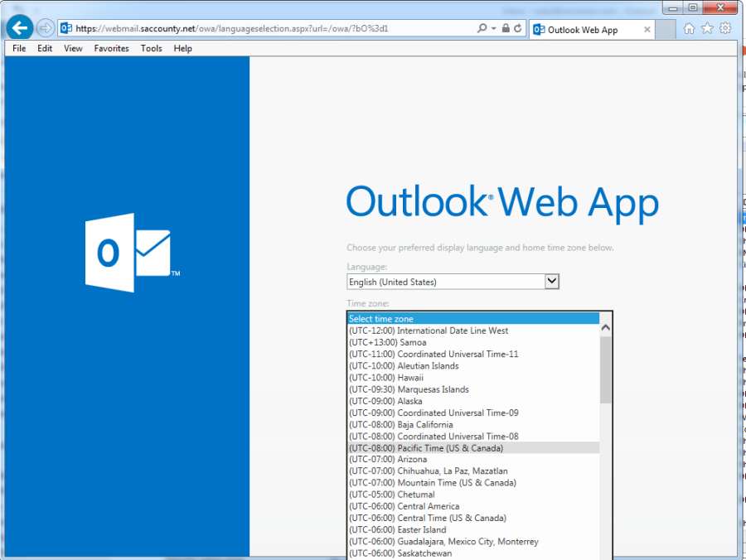
Task: Open the Help menu
Action: tap(182, 49)
